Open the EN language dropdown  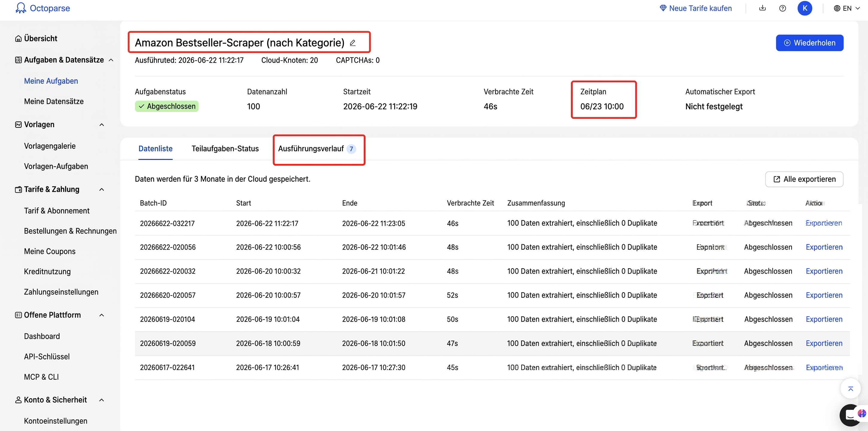847,8
